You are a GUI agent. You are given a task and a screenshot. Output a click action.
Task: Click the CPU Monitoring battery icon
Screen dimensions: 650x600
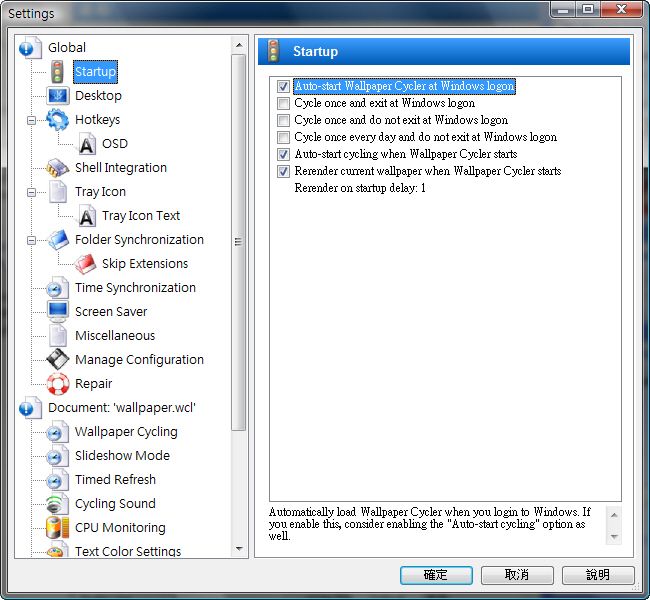58,528
